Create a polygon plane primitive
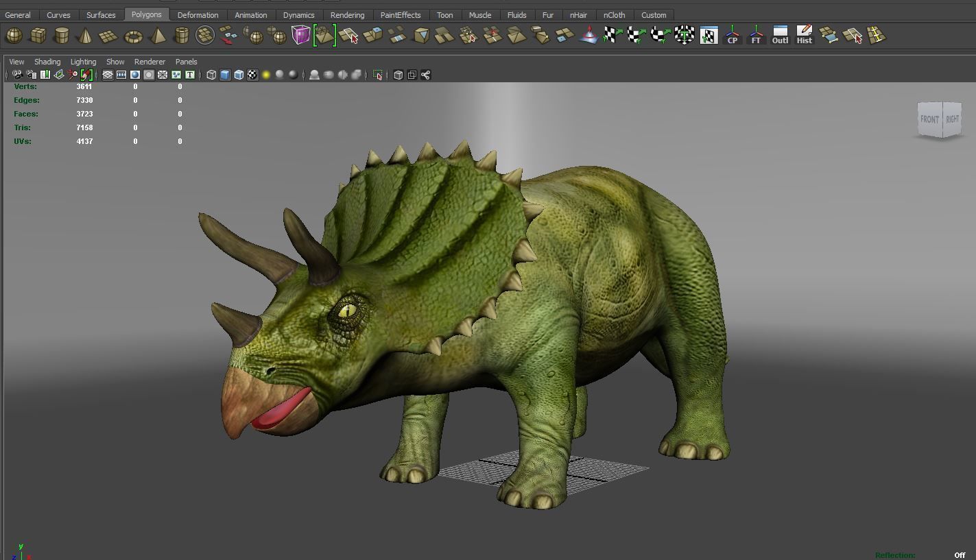Image resolution: width=976 pixels, height=560 pixels. [x=108, y=35]
